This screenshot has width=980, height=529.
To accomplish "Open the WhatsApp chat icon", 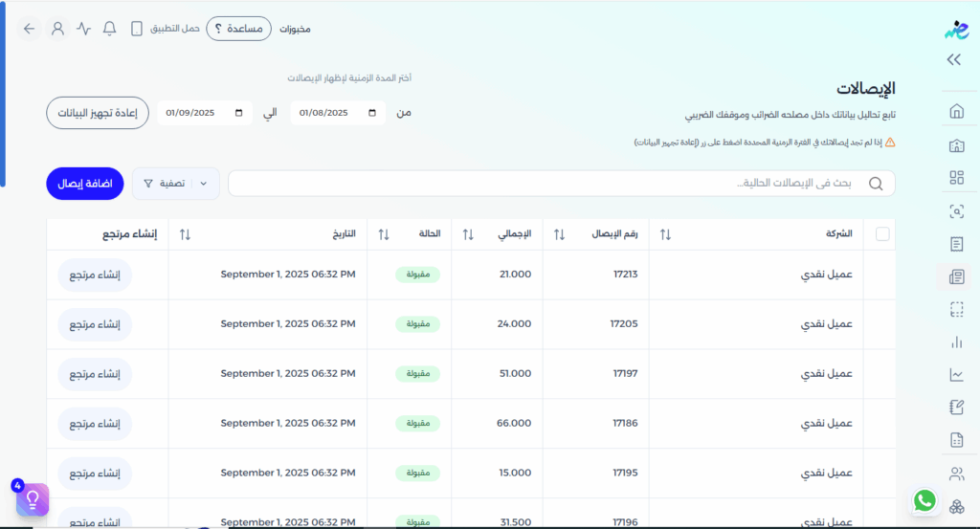I will click(x=924, y=500).
